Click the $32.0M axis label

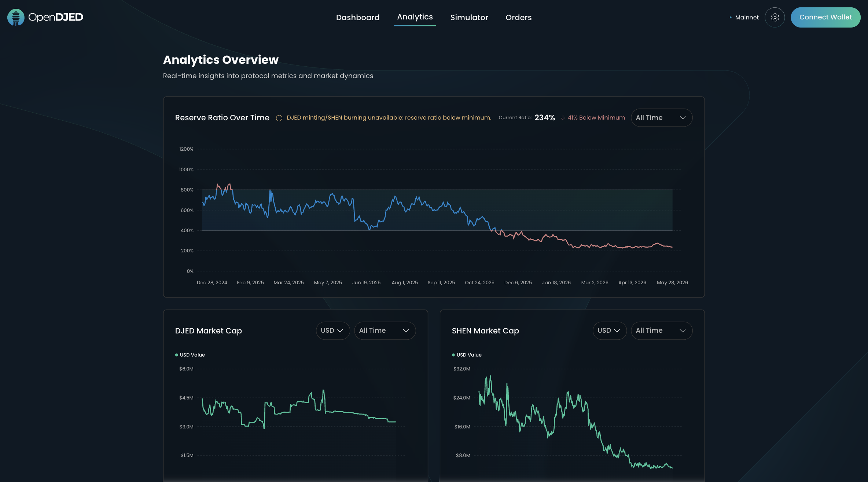(x=461, y=369)
